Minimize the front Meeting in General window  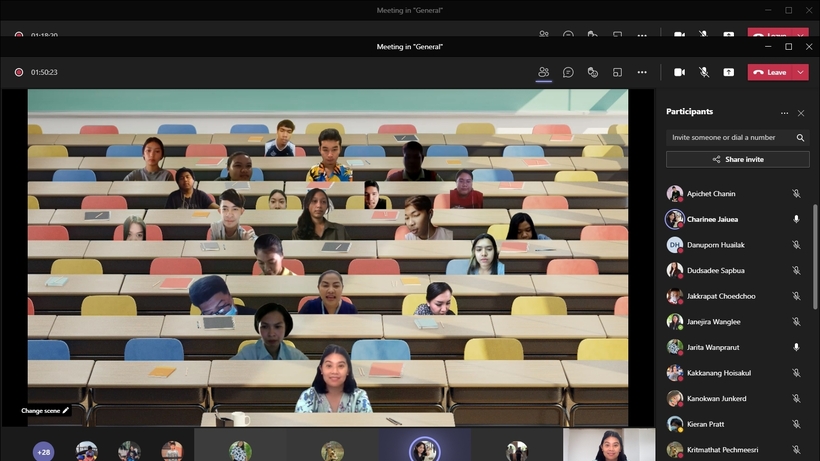[x=768, y=47]
